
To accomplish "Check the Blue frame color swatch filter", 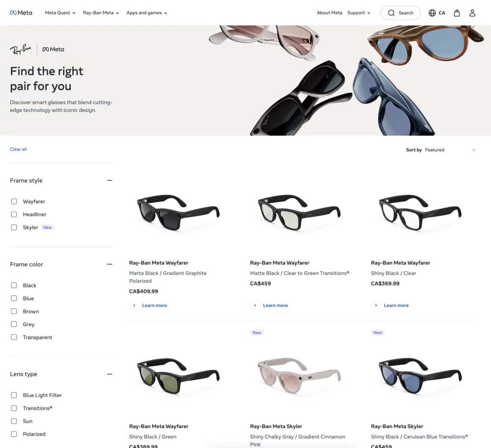I will [x=14, y=298].
